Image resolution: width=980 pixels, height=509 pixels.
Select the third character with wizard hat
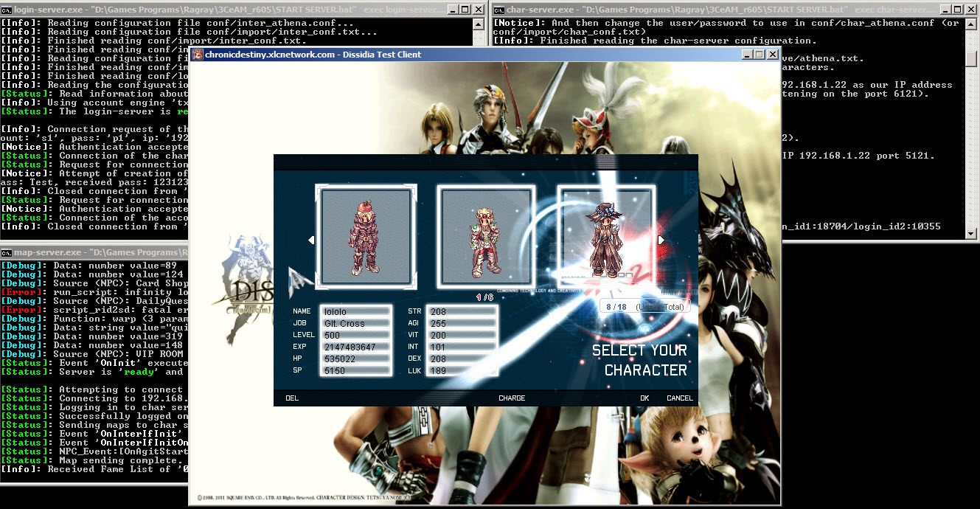click(607, 236)
